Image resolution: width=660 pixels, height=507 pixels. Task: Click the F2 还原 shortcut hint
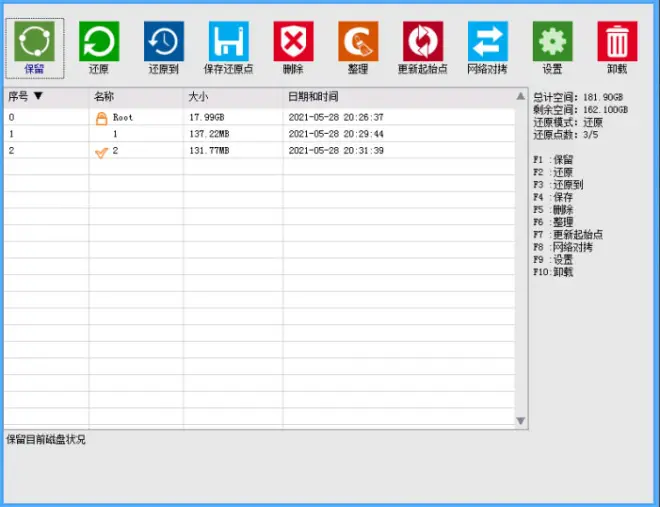(553, 172)
